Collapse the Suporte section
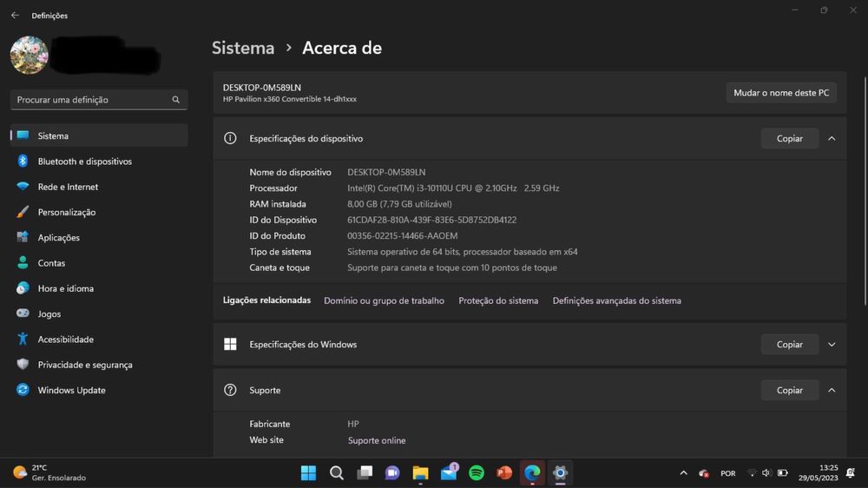 pos(832,390)
